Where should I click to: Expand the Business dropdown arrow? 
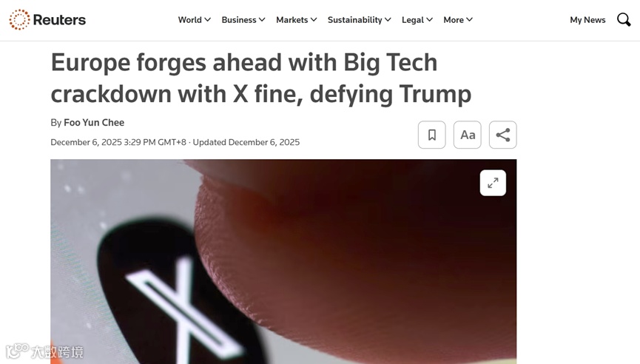(x=262, y=19)
